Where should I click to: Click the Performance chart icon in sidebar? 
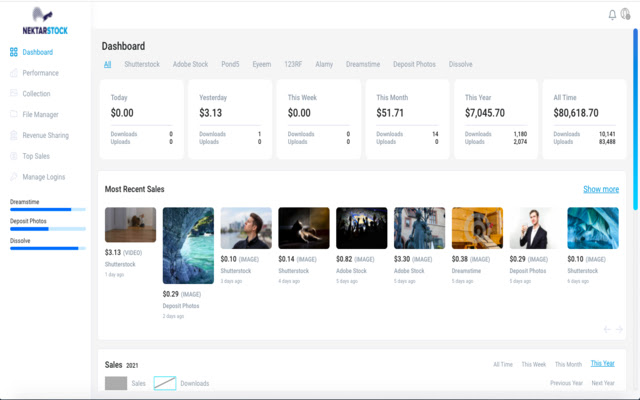pos(13,73)
